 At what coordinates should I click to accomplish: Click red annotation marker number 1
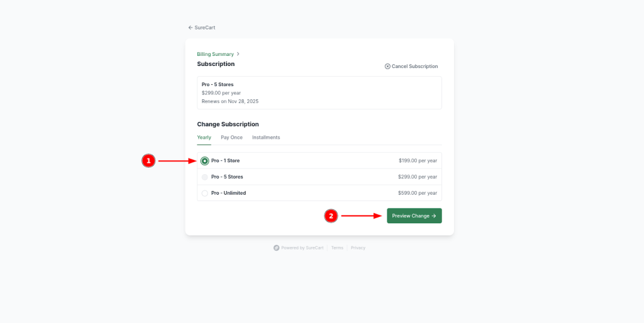pos(148,161)
